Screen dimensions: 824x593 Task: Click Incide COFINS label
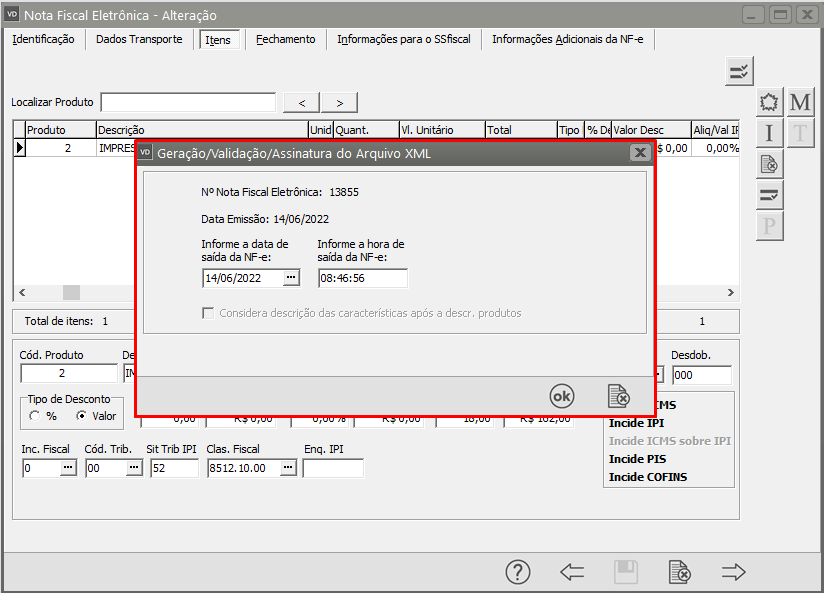coord(648,477)
